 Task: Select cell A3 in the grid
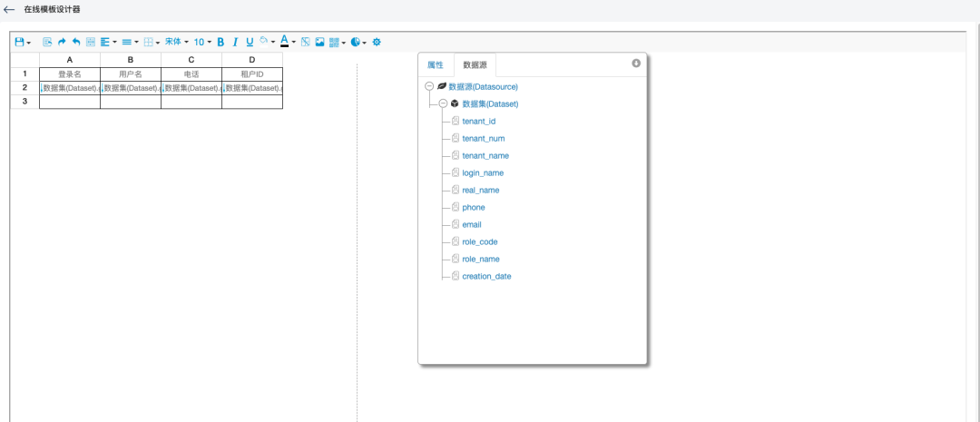(x=70, y=102)
